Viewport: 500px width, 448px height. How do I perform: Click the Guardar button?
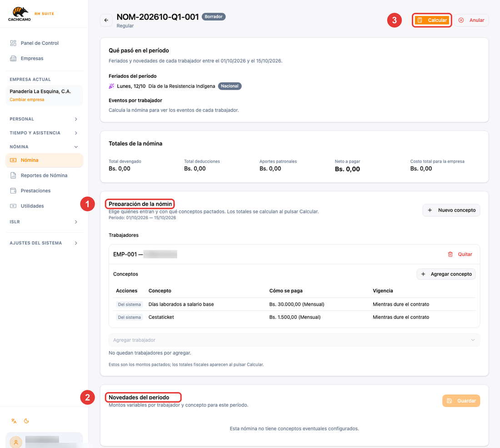coord(461,401)
